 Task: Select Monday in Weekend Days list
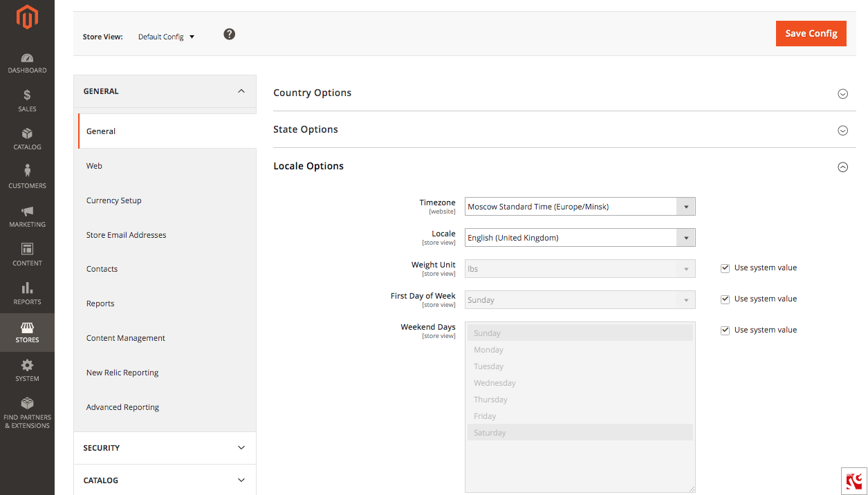pos(580,350)
